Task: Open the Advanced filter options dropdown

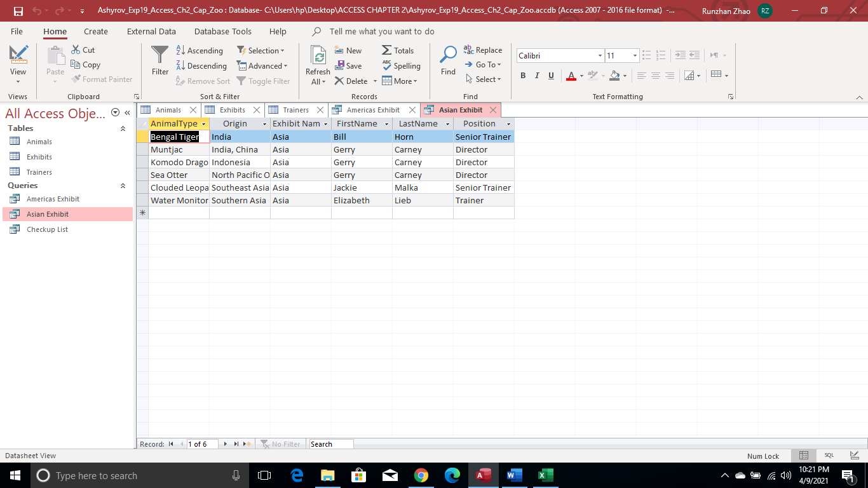Action: click(x=262, y=65)
